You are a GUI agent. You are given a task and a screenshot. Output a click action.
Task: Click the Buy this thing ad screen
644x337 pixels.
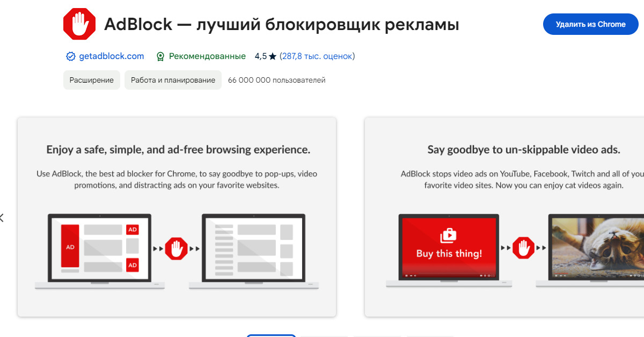[x=449, y=247]
